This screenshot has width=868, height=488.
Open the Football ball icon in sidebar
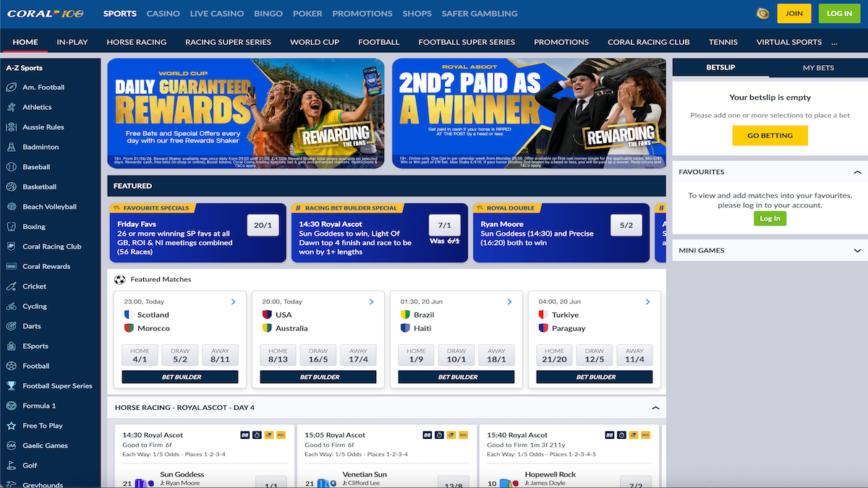(11, 366)
